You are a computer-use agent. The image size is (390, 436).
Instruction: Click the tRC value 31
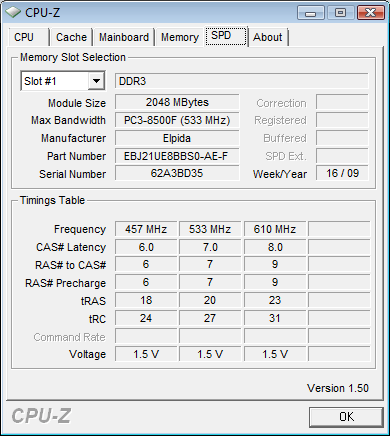(275, 318)
